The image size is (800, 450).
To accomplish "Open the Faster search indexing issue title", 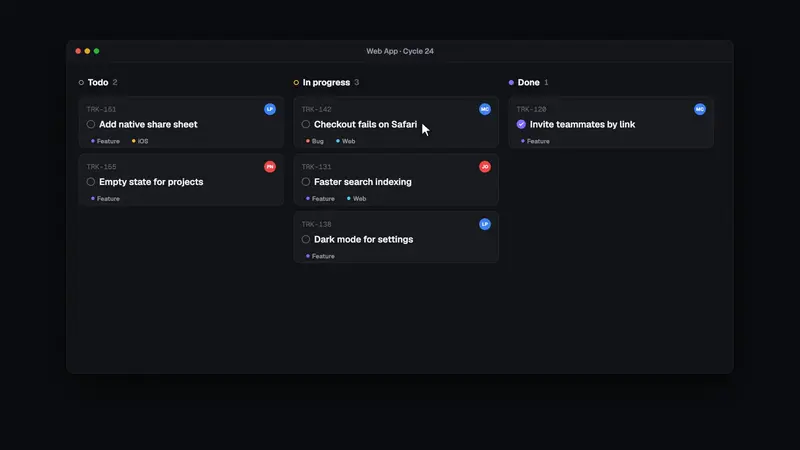I will click(x=363, y=182).
